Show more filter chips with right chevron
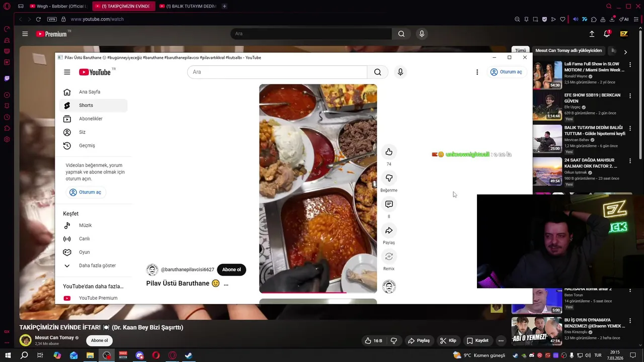This screenshot has height=362, width=644. tap(625, 52)
